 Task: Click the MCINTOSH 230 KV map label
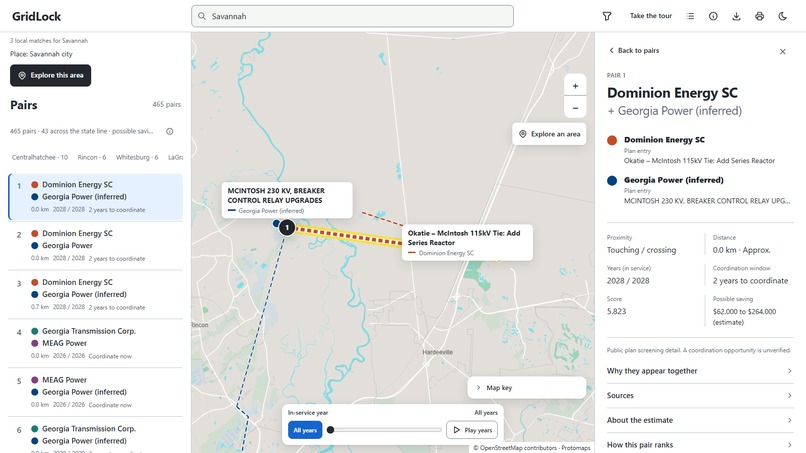(x=287, y=200)
